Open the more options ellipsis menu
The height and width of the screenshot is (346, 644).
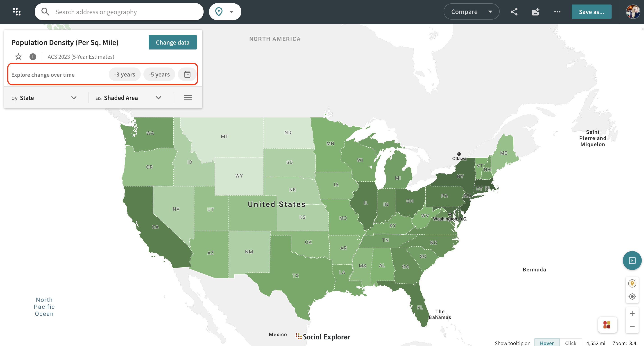(x=557, y=12)
